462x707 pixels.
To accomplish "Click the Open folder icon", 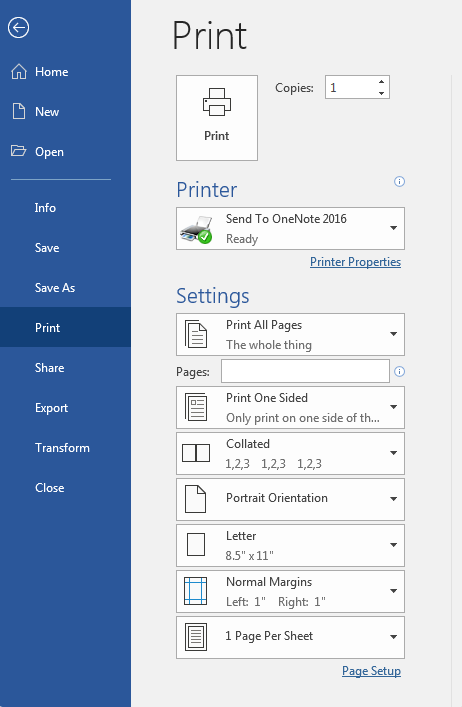I will (x=18, y=151).
